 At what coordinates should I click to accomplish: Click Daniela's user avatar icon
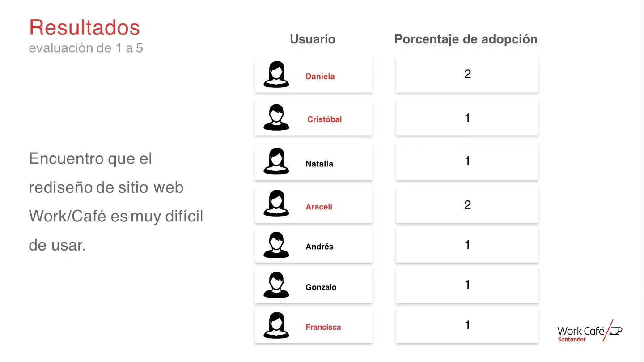click(x=276, y=74)
